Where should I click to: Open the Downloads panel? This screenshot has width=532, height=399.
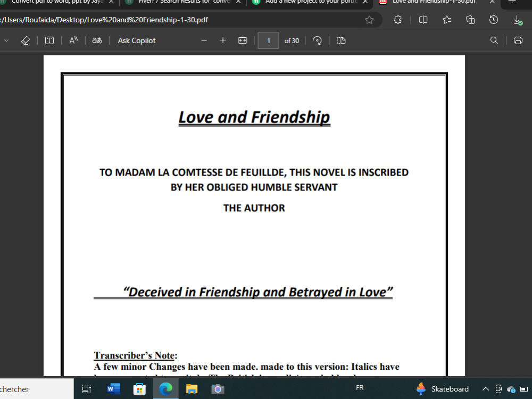click(x=518, y=20)
